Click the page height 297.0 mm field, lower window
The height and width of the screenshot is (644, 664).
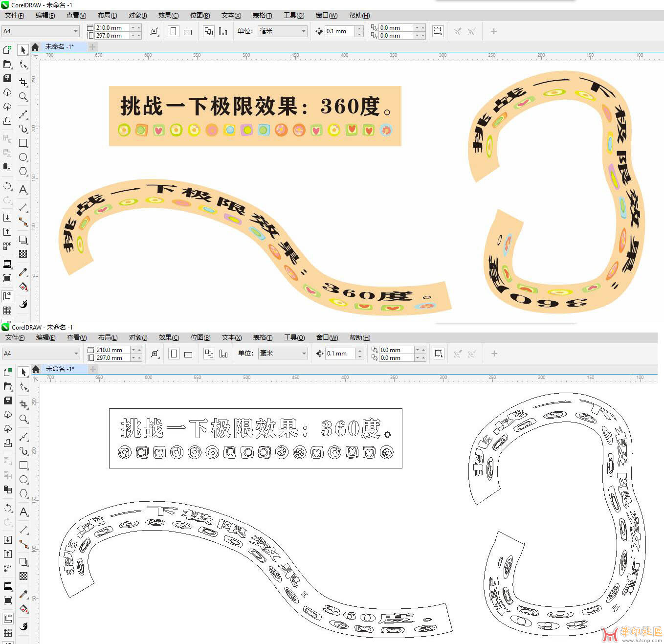click(x=112, y=358)
